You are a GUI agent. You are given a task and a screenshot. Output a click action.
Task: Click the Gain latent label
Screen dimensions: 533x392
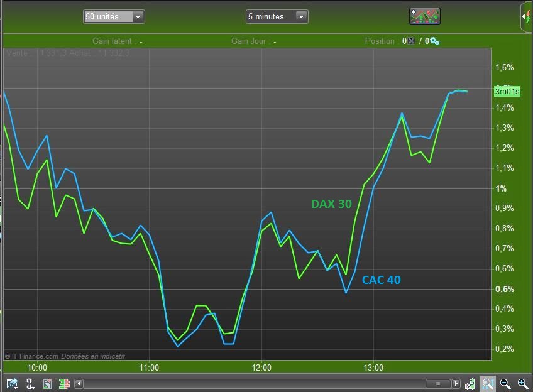tap(112, 41)
